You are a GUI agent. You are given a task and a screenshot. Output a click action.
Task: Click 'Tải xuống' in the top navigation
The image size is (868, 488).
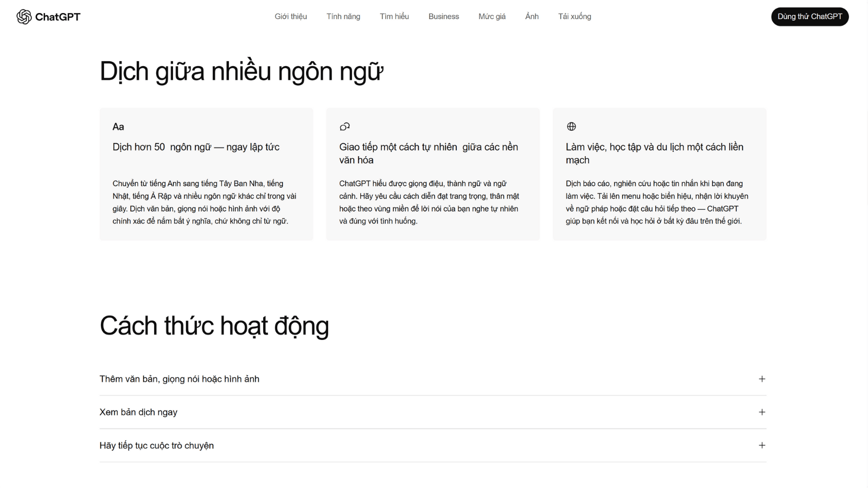pos(574,16)
